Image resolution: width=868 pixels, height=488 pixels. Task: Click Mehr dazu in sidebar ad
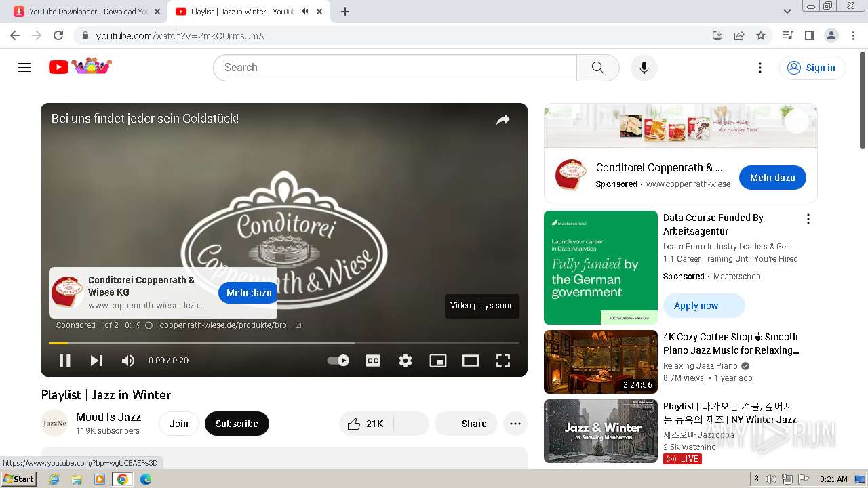772,178
